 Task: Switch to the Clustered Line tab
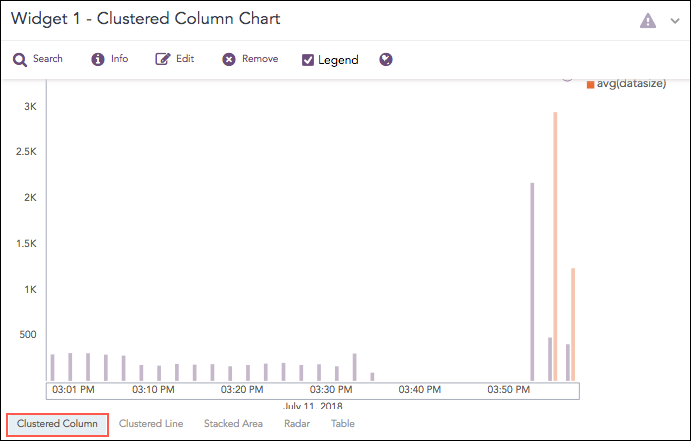point(151,424)
